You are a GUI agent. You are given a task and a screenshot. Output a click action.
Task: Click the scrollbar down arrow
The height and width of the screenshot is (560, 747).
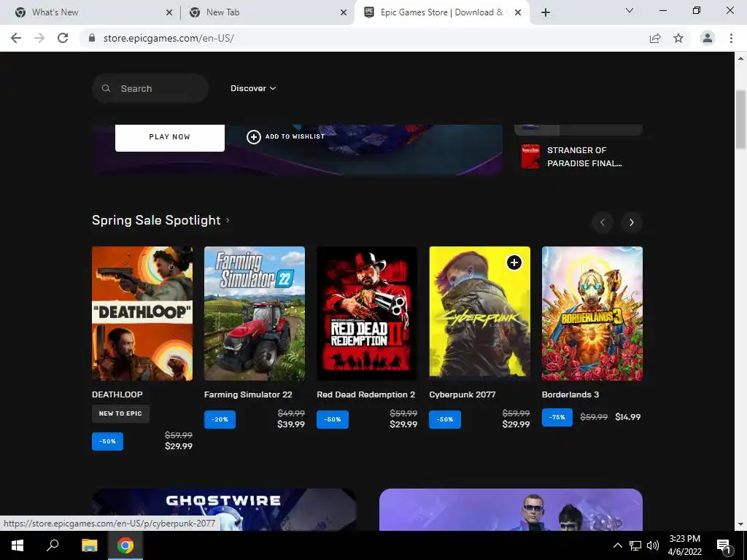tap(740, 524)
